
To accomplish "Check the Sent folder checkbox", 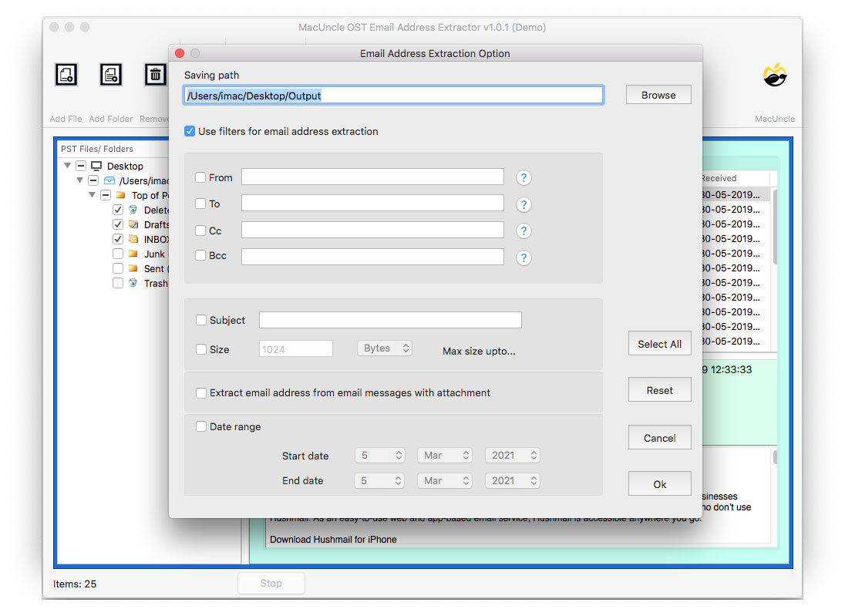I will pos(117,268).
